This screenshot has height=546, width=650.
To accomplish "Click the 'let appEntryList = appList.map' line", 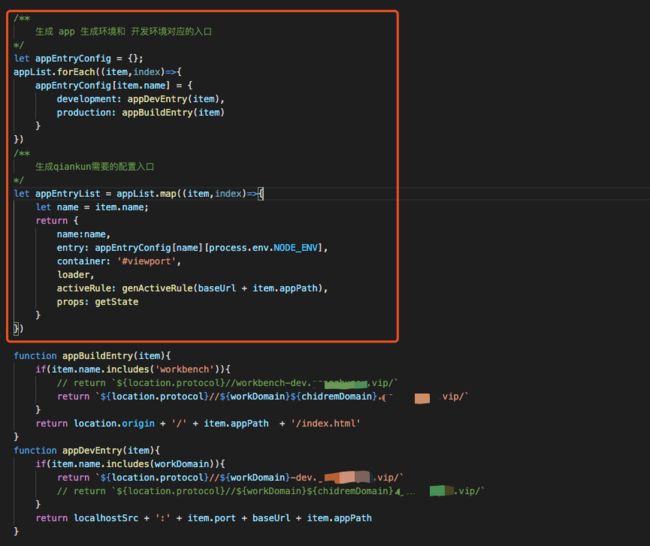I will point(138,194).
